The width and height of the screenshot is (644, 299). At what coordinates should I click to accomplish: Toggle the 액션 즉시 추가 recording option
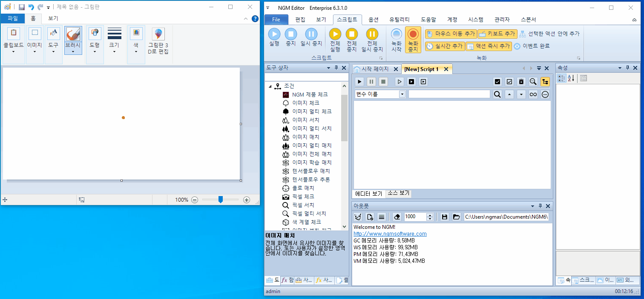click(489, 46)
